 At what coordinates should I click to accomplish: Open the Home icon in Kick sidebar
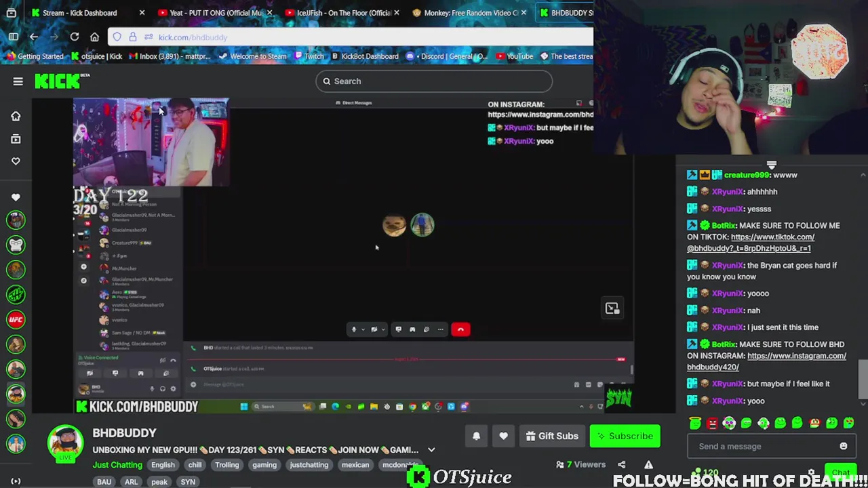click(16, 116)
